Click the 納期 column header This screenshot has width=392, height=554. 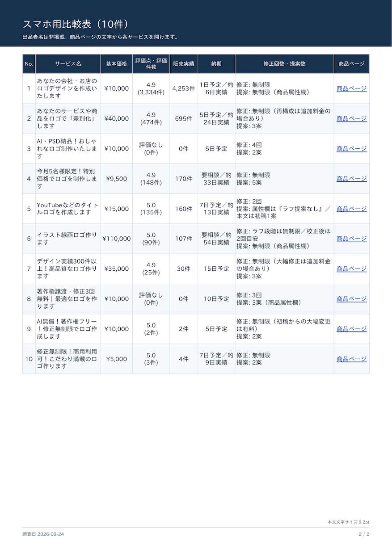click(x=216, y=64)
